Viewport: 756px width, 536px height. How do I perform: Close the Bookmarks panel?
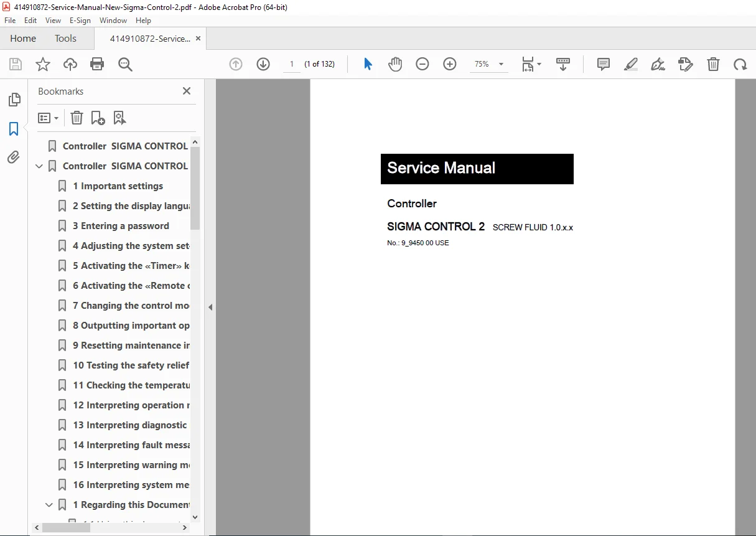[186, 91]
